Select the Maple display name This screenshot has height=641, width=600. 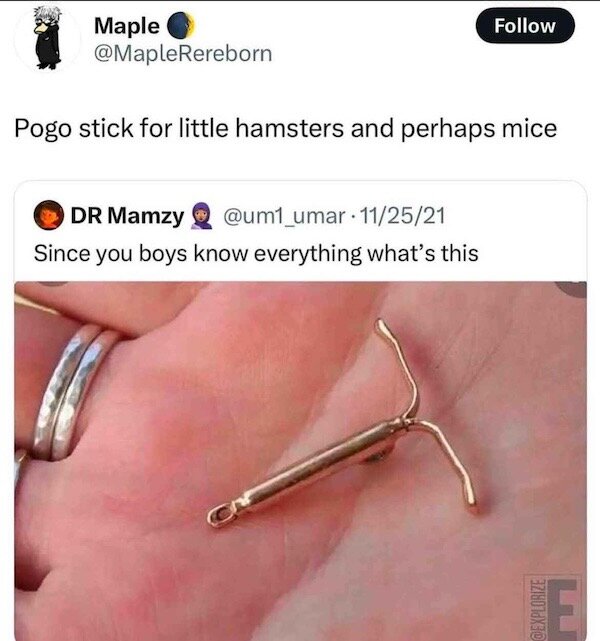pos(127,26)
